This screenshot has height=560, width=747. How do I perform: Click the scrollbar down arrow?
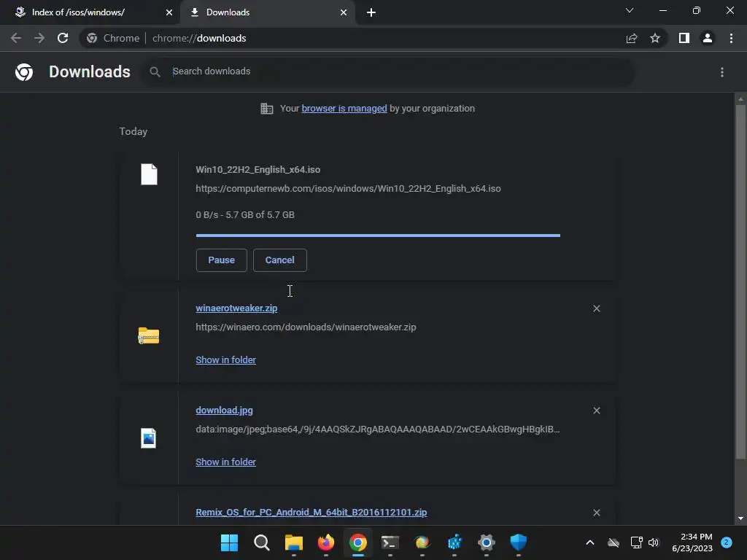click(x=740, y=518)
